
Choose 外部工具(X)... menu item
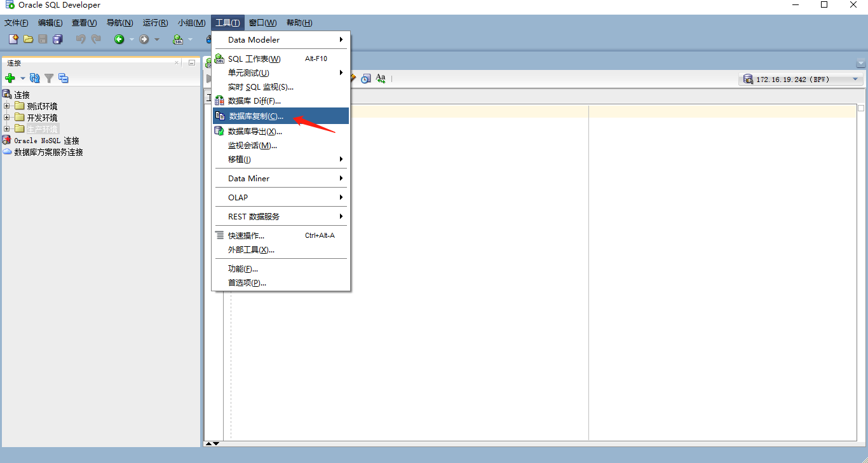[281, 249]
